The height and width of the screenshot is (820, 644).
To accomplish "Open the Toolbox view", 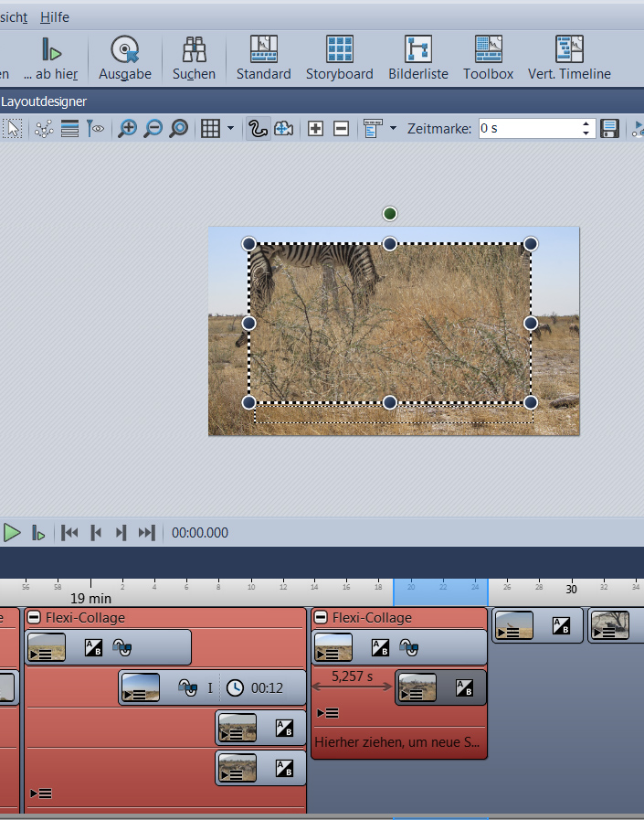I will pyautogui.click(x=488, y=57).
